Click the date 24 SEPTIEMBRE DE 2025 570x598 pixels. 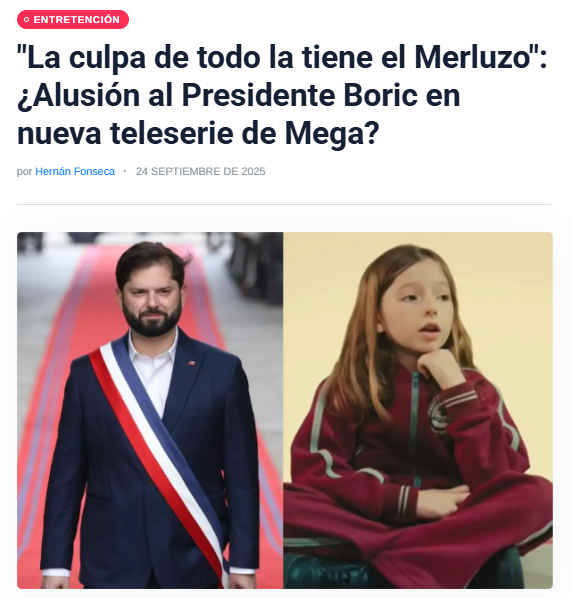(201, 172)
